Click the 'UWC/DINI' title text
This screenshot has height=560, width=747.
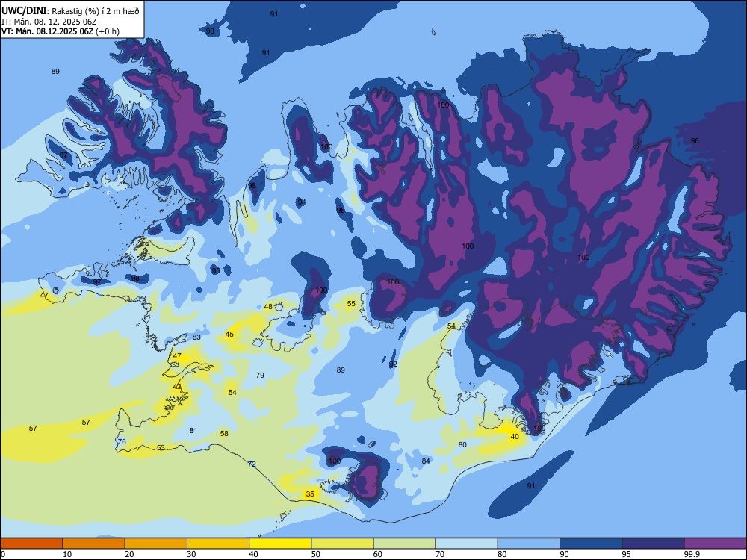pyautogui.click(x=25, y=11)
